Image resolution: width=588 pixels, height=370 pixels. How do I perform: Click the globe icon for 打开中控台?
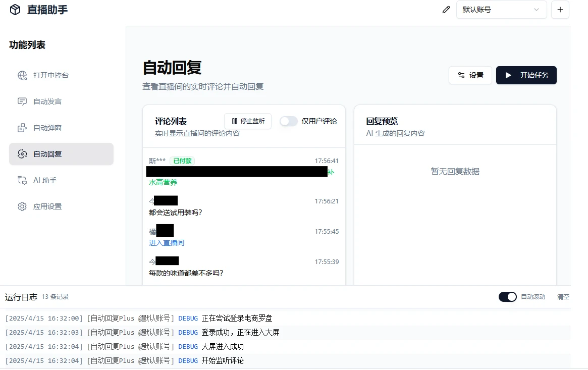tap(22, 75)
